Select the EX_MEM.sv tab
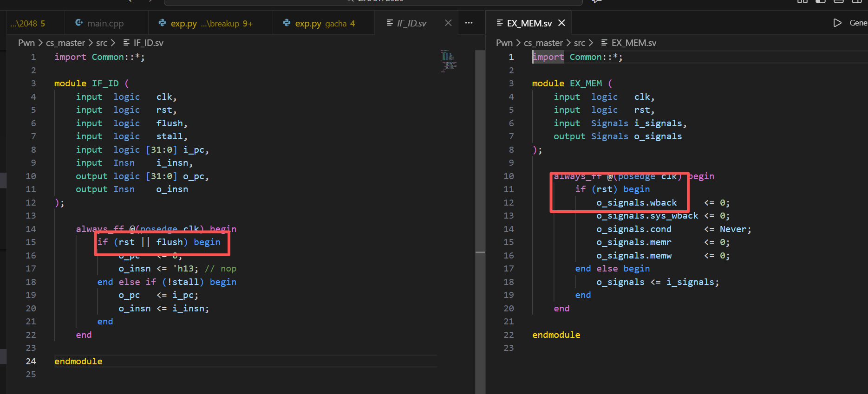 (529, 23)
